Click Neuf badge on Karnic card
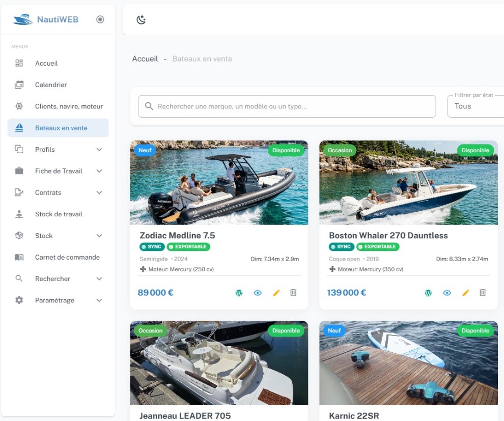Image resolution: width=504 pixels, height=421 pixels. click(x=334, y=331)
